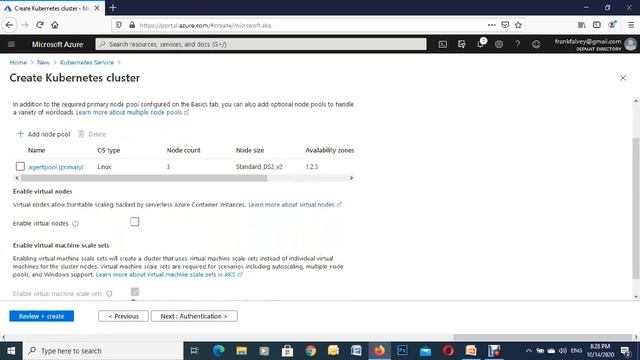This screenshot has width=640, height=360.
Task: Reload the page in the browser
Action: (40, 25)
